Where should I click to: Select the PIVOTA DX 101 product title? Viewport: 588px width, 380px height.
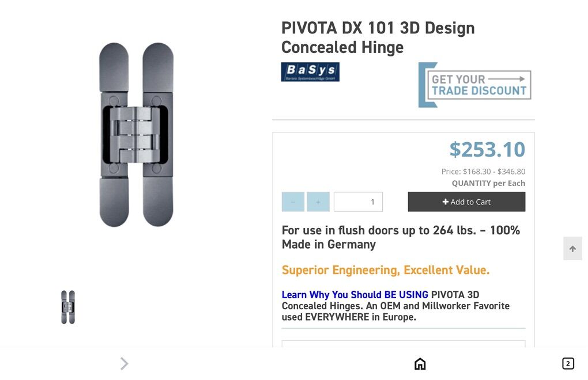[378, 37]
